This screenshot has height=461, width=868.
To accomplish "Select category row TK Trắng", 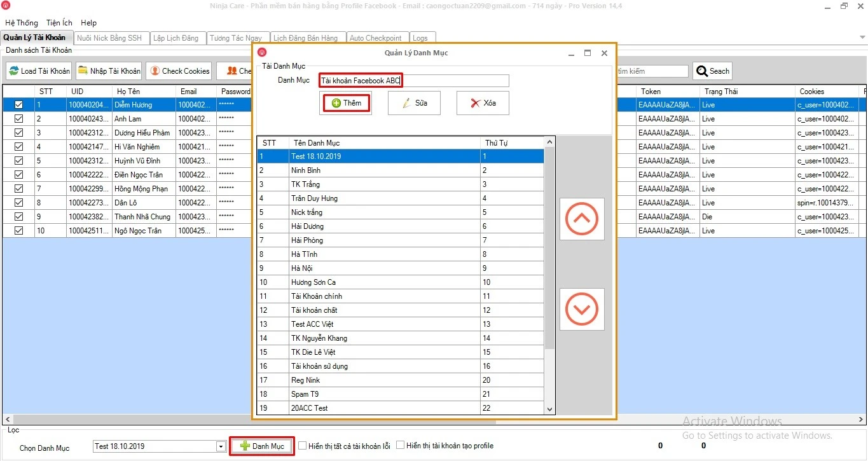I will (x=401, y=184).
